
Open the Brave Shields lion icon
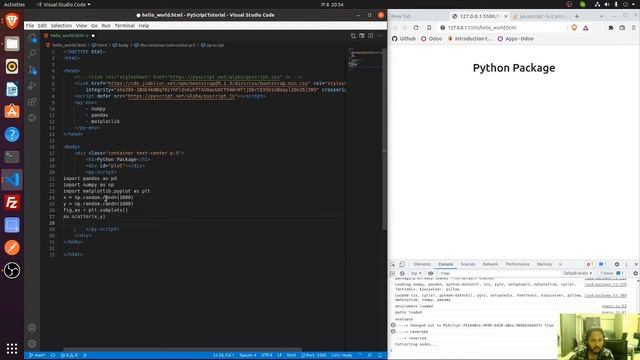[574, 28]
